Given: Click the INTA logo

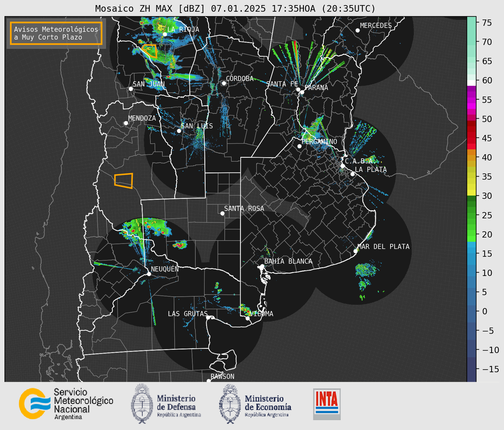Looking at the screenshot, I should click(327, 404).
